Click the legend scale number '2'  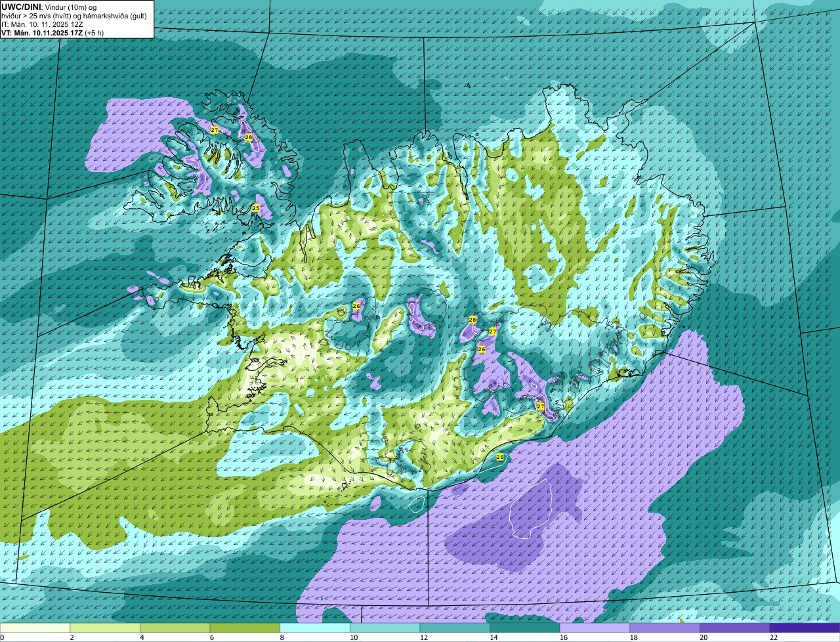pos(72,637)
